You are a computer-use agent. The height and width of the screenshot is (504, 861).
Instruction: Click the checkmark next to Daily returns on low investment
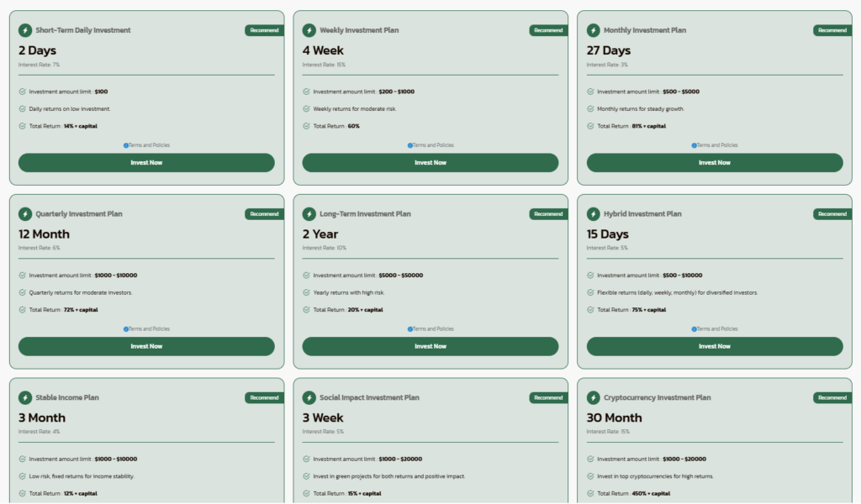tap(23, 108)
